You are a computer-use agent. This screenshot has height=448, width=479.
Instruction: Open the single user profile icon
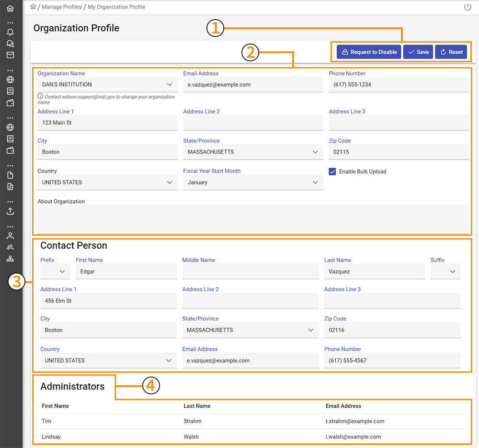point(10,236)
